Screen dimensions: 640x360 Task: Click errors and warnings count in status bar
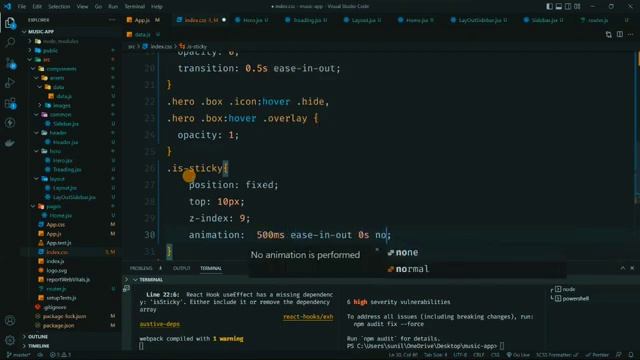tap(60, 355)
